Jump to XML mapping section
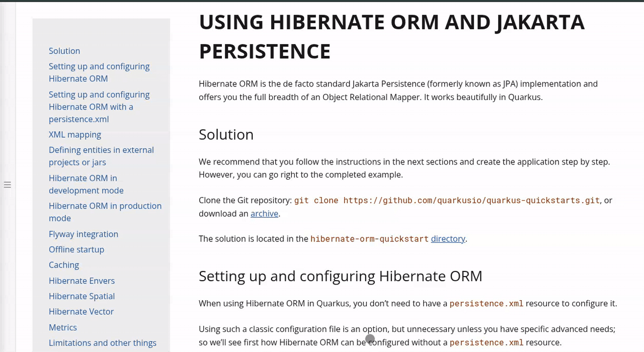This screenshot has width=644, height=352. coord(75,135)
